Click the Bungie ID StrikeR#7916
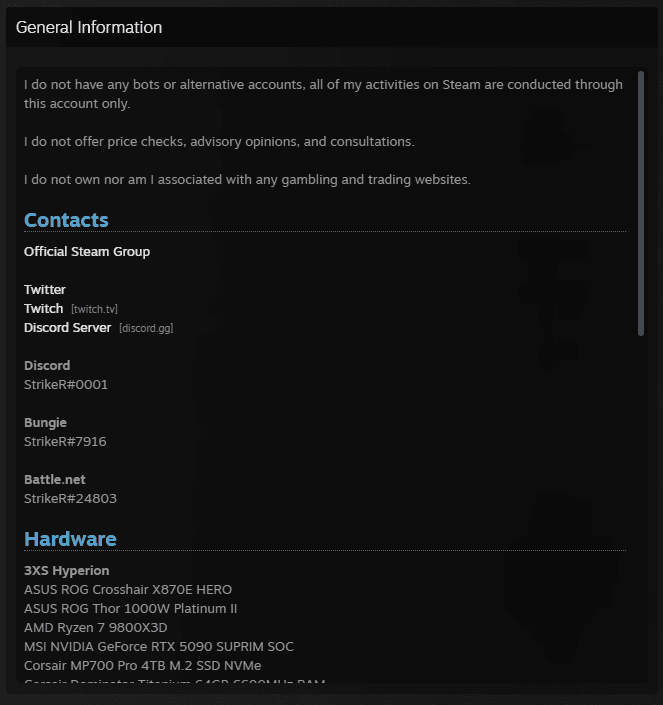663x705 pixels. 65,442
